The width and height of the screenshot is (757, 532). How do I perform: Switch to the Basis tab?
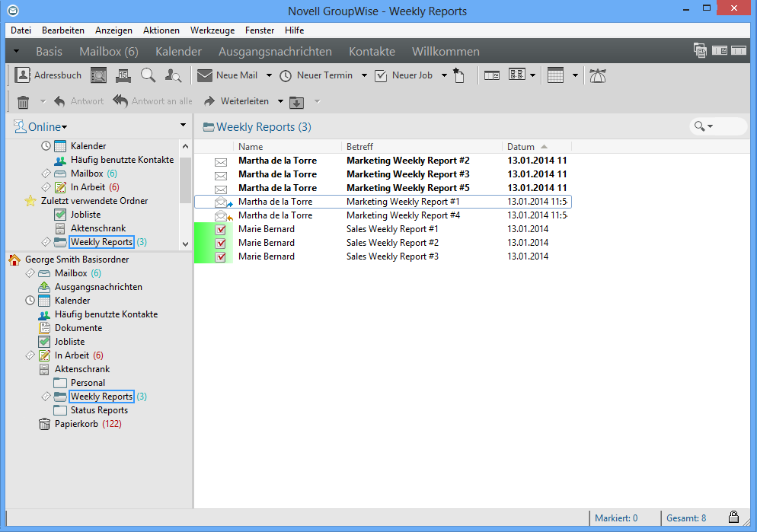(x=49, y=51)
